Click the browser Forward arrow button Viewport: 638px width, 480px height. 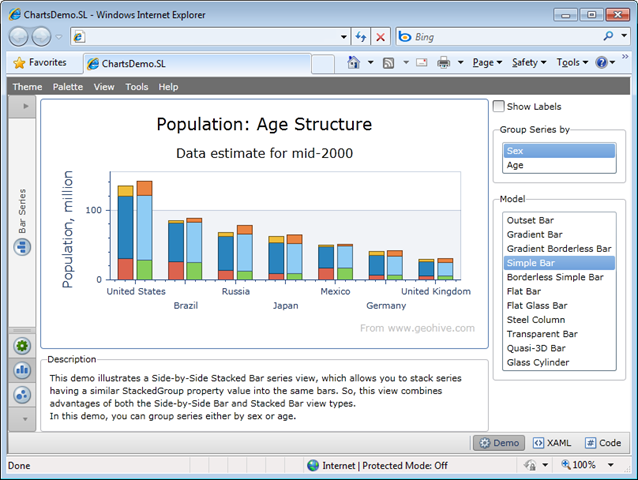click(41, 37)
